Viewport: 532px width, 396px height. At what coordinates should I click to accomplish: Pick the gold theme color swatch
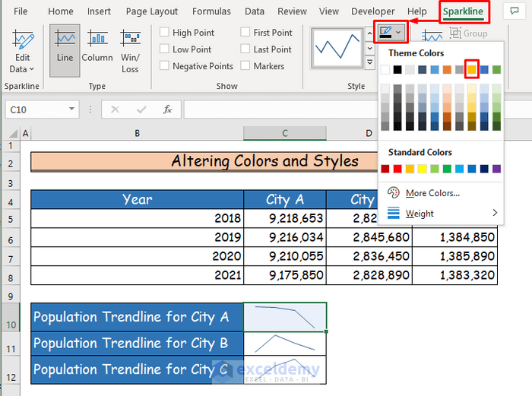tap(471, 70)
